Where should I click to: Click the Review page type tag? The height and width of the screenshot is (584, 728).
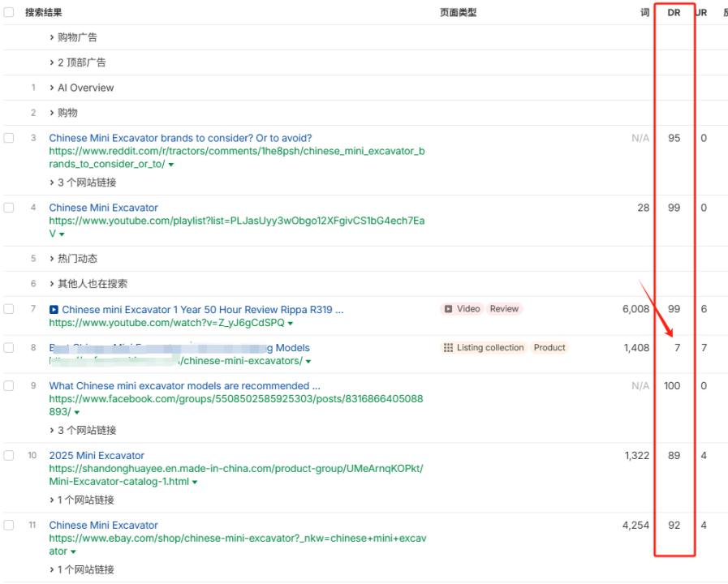click(504, 309)
